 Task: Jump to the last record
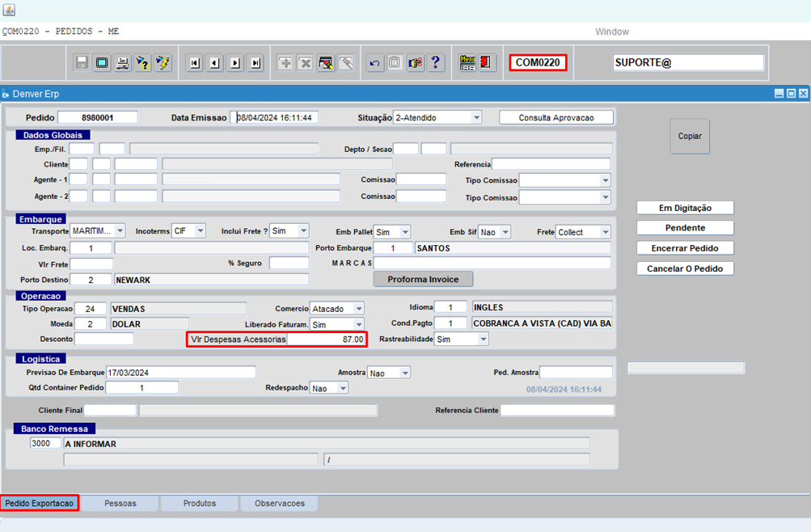(x=256, y=63)
